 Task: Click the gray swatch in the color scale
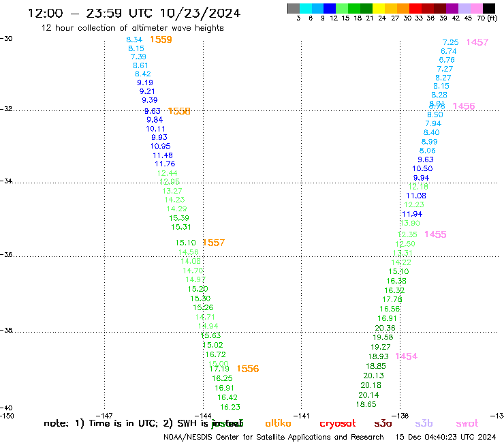(294, 8)
